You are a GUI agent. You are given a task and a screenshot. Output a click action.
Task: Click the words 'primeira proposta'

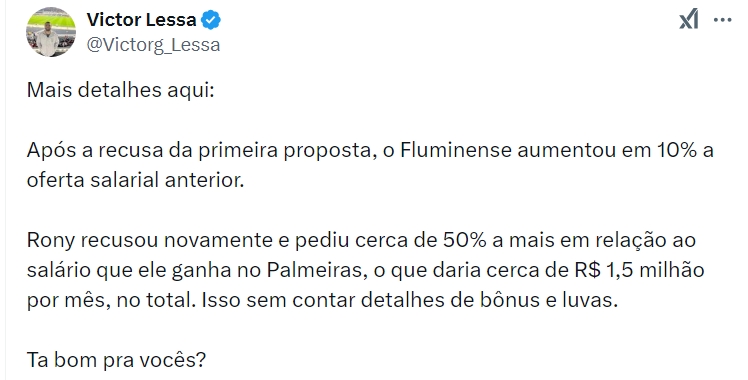click(285, 151)
